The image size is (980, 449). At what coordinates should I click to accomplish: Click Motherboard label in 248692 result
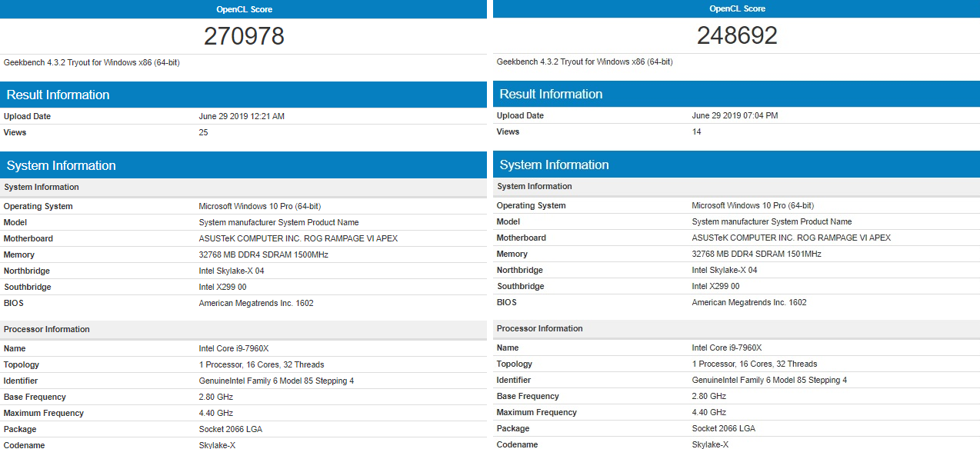(x=522, y=238)
